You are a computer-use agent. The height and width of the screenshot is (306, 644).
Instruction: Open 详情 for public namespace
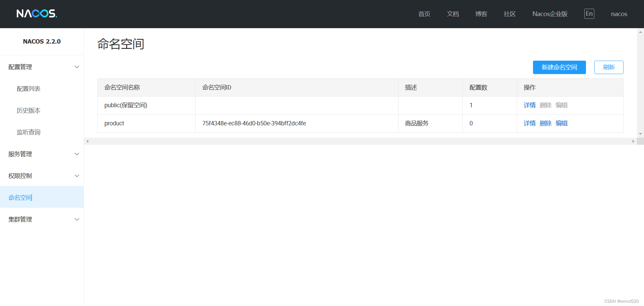[x=530, y=105]
